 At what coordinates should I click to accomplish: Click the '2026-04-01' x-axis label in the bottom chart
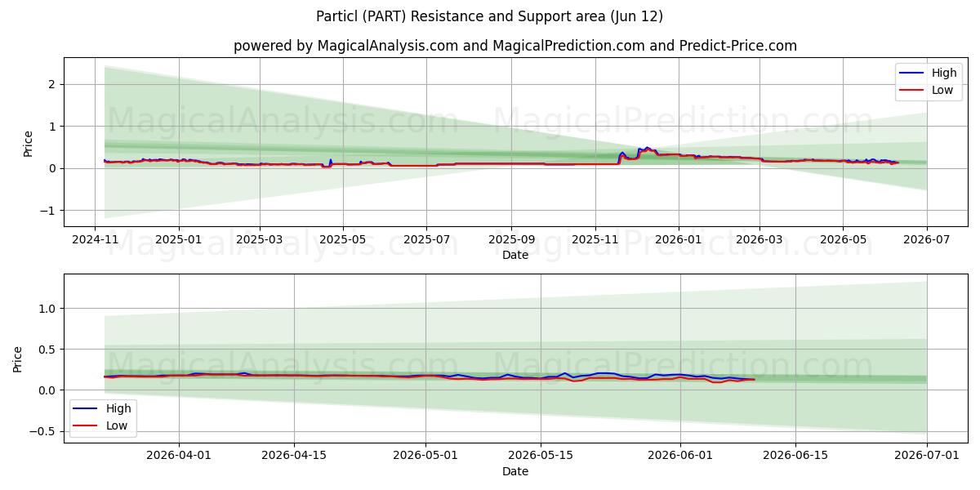point(179,456)
